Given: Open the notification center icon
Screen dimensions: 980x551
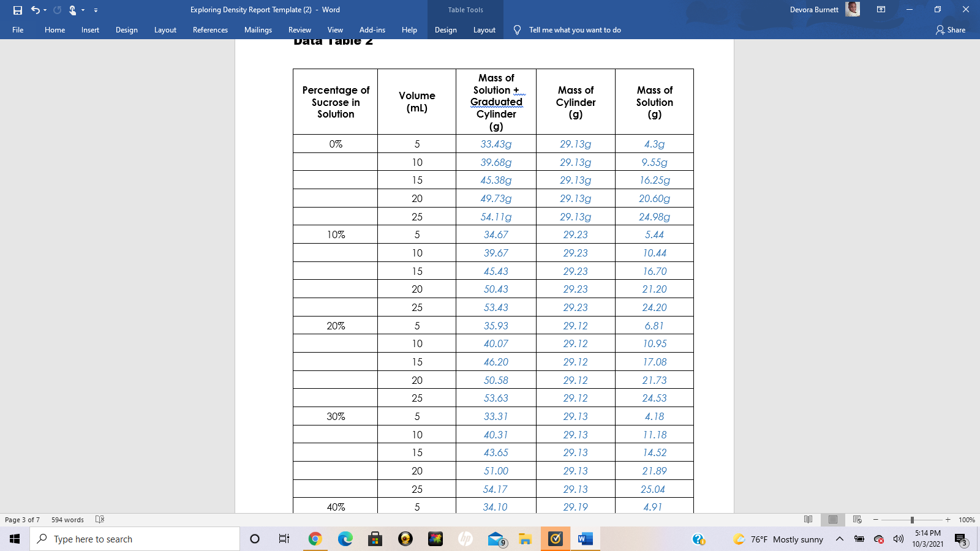Looking at the screenshot, I should pyautogui.click(x=960, y=539).
